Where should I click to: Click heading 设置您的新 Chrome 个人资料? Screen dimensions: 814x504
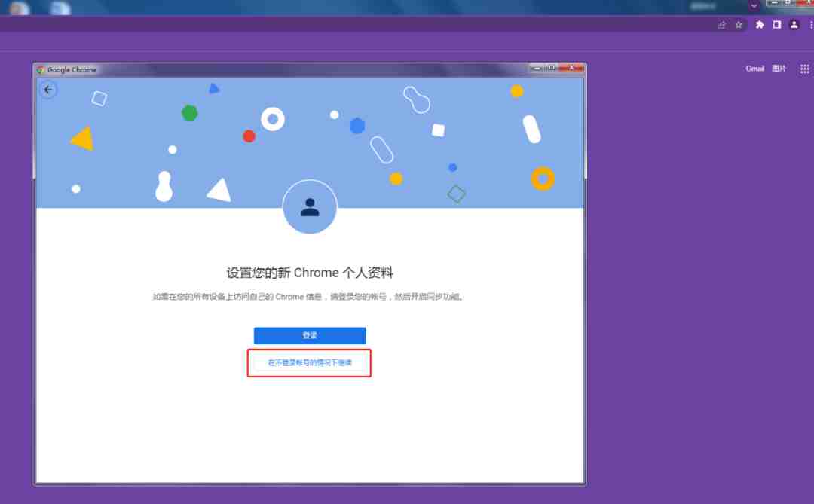(310, 273)
